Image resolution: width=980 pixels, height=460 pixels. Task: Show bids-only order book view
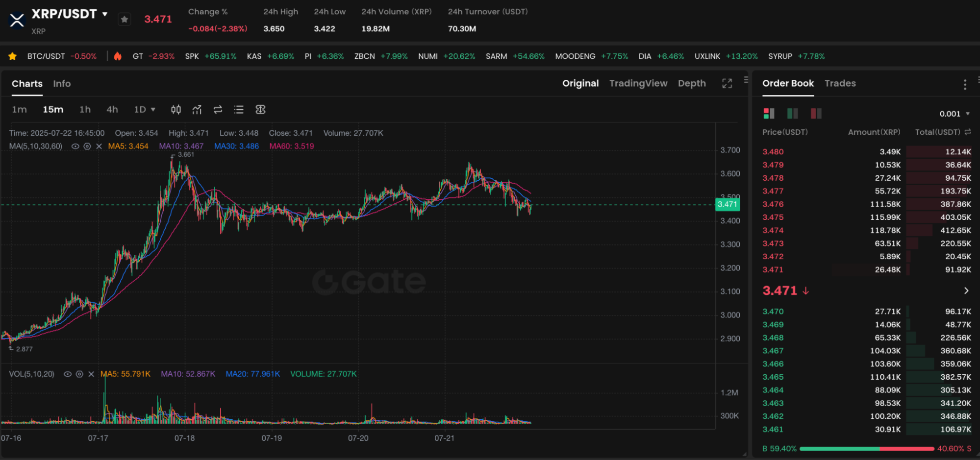click(792, 114)
